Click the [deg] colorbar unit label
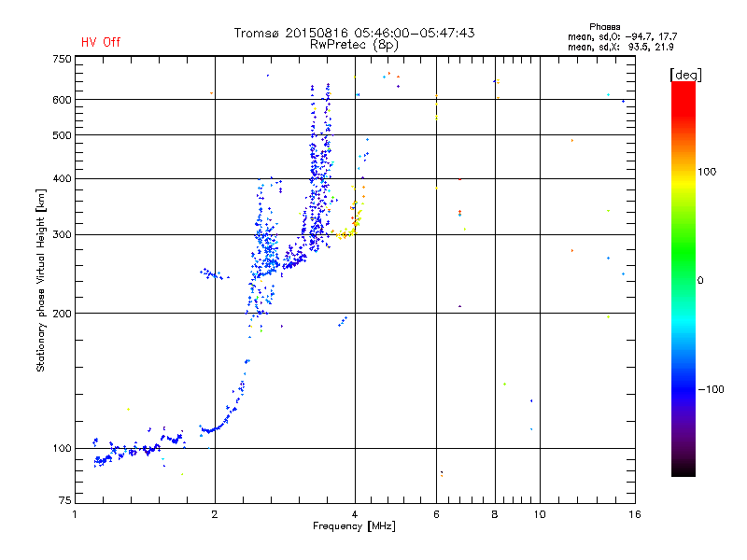The height and width of the screenshot is (560, 747). [685, 75]
